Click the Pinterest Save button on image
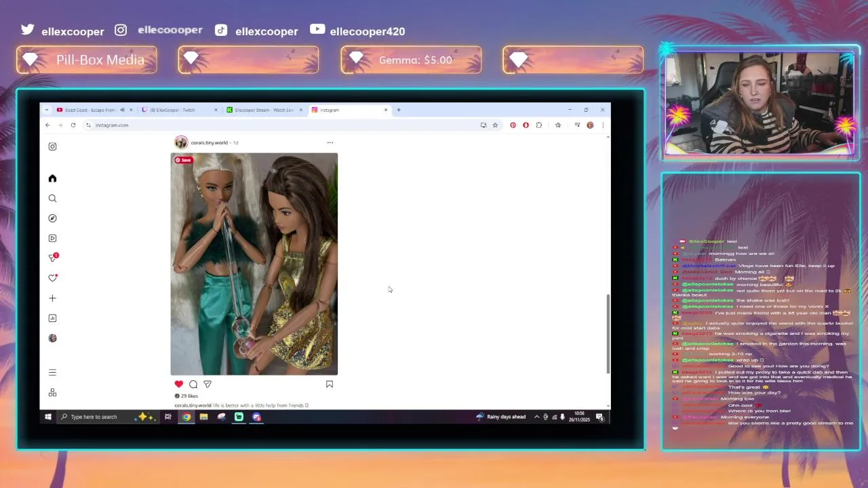 [183, 160]
